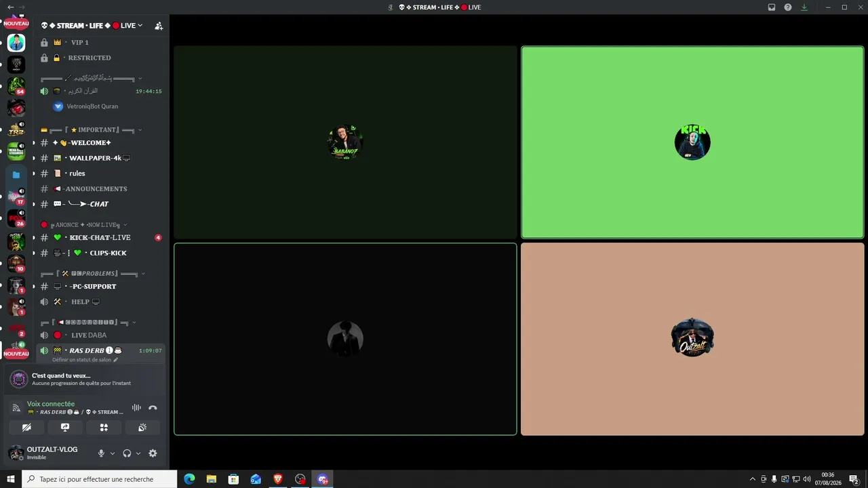Toggle headphone deafen in the user panel

point(127,453)
